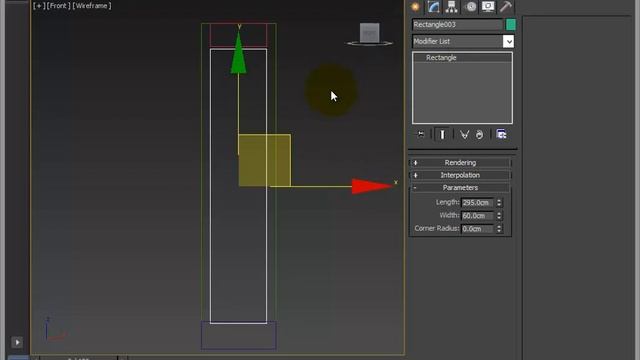Viewport: 640px width, 360px height.
Task: Click the Width value field
Action: 477,216
